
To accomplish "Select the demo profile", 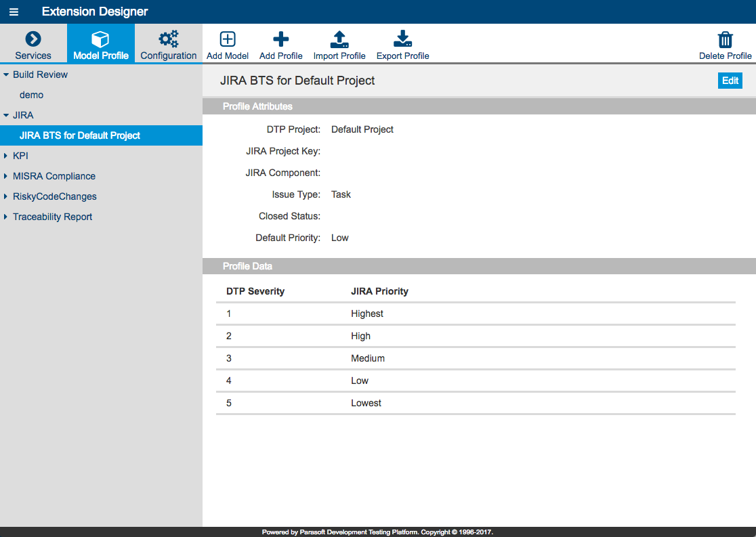I will click(x=31, y=95).
